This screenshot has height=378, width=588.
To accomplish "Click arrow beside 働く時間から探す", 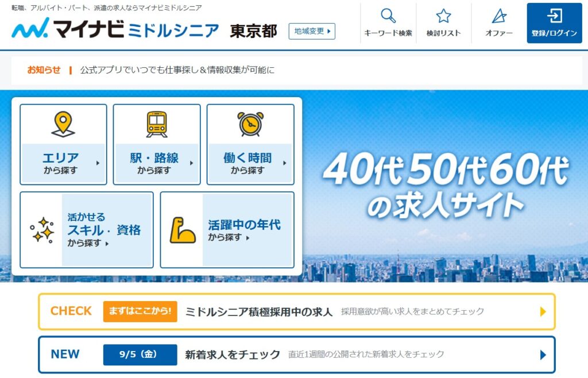I will (x=285, y=163).
